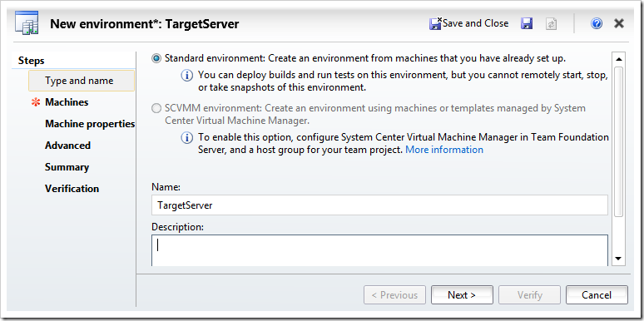This screenshot has width=644, height=321.
Task: Click the scroll down arrow of the panel
Action: tap(618, 258)
